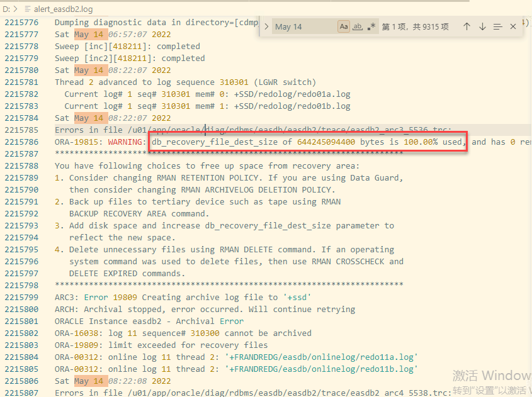Click 'db_recovery_file_dest_size' on line 2215786
532x397 pixels.
tap(215, 142)
